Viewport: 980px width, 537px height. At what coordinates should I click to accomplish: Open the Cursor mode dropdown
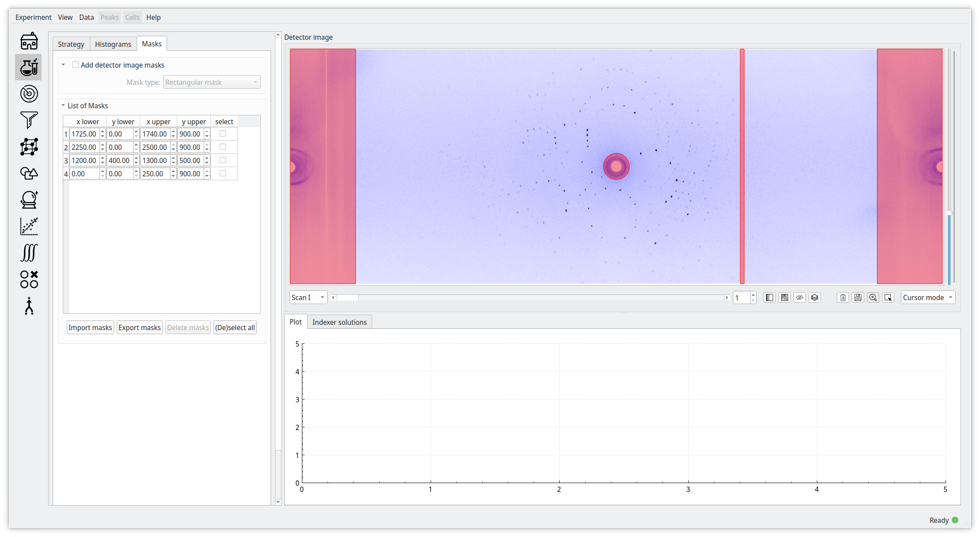point(928,297)
